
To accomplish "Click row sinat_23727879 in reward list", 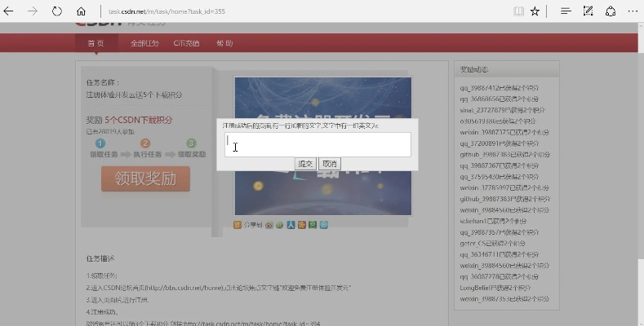I will click(502, 110).
